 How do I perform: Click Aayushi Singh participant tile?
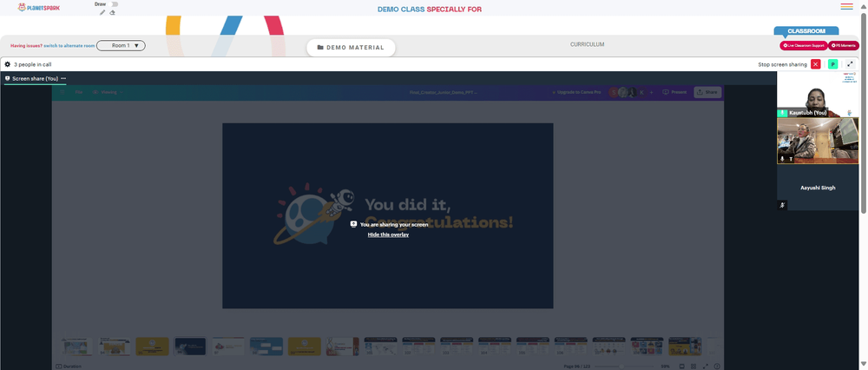click(818, 188)
